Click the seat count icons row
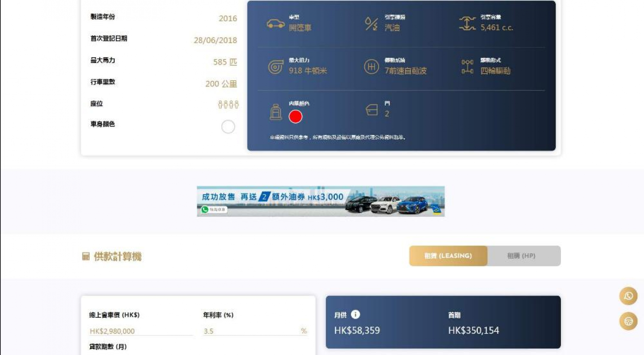The width and height of the screenshot is (644, 355). pyautogui.click(x=228, y=105)
